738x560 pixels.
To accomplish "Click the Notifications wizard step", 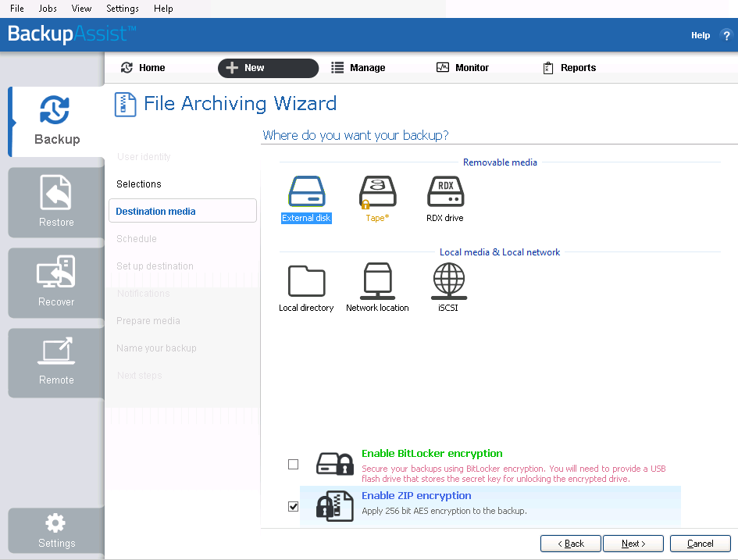I will pos(143,293).
